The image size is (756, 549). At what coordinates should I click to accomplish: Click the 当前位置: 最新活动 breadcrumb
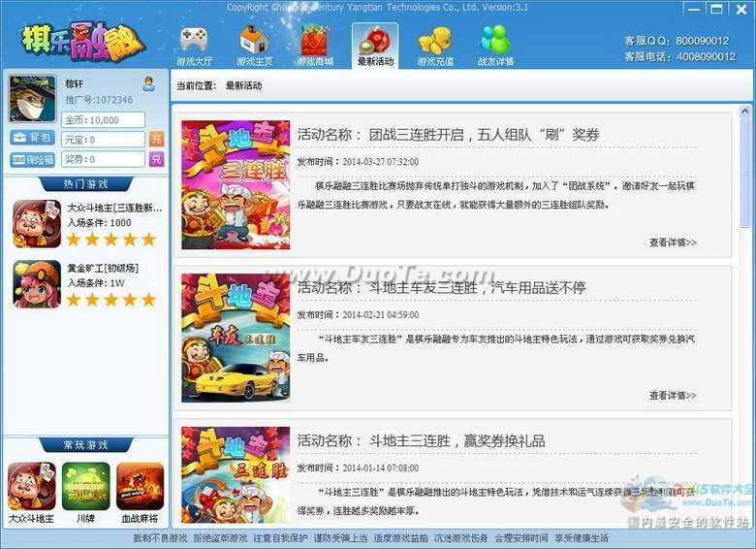[x=219, y=85]
